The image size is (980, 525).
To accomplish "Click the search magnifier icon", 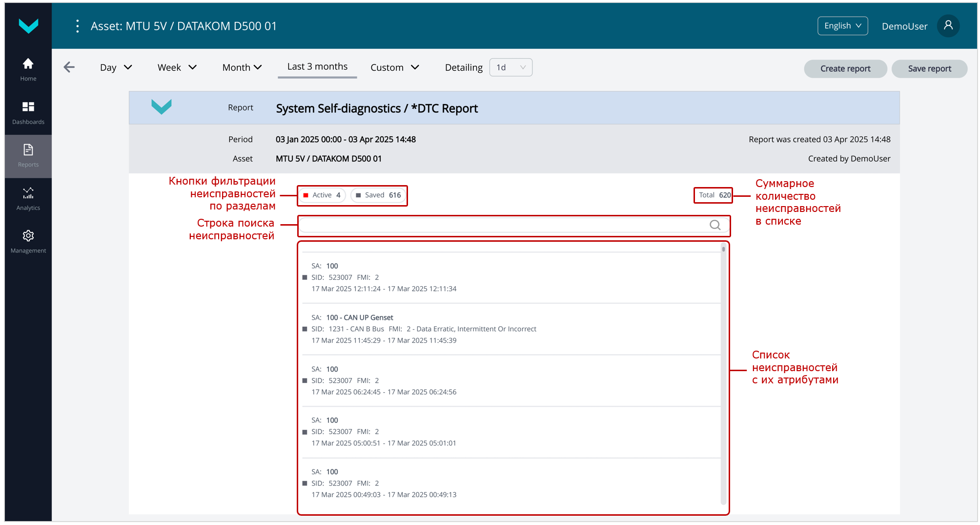I will click(x=715, y=225).
